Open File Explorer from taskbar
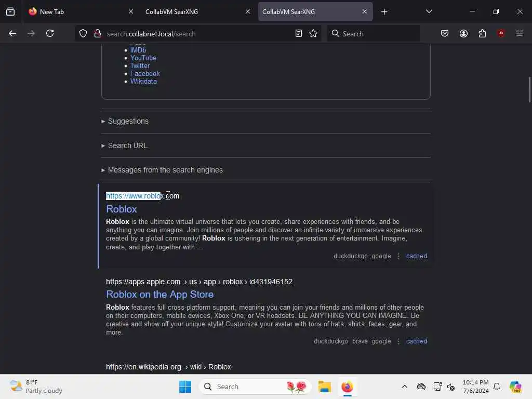 click(324, 387)
